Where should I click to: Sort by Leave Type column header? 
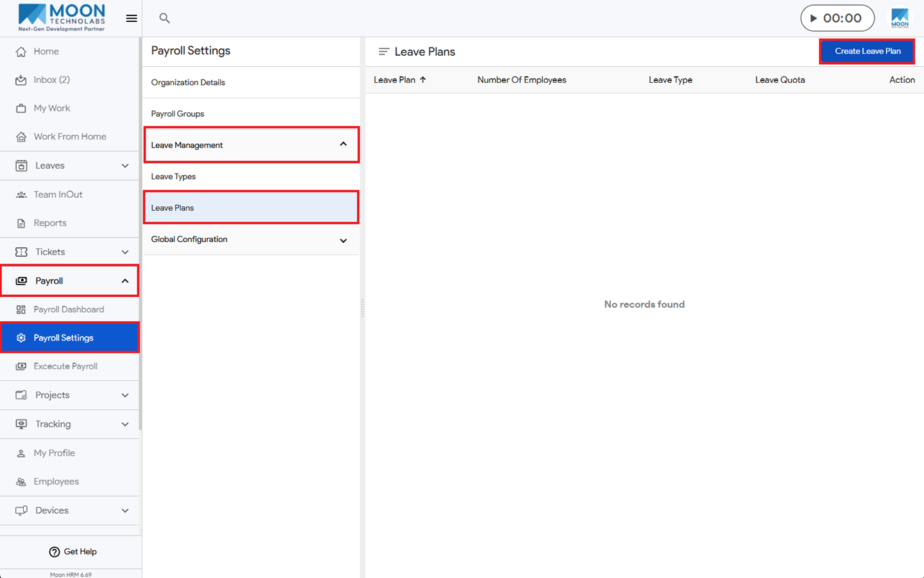(671, 80)
